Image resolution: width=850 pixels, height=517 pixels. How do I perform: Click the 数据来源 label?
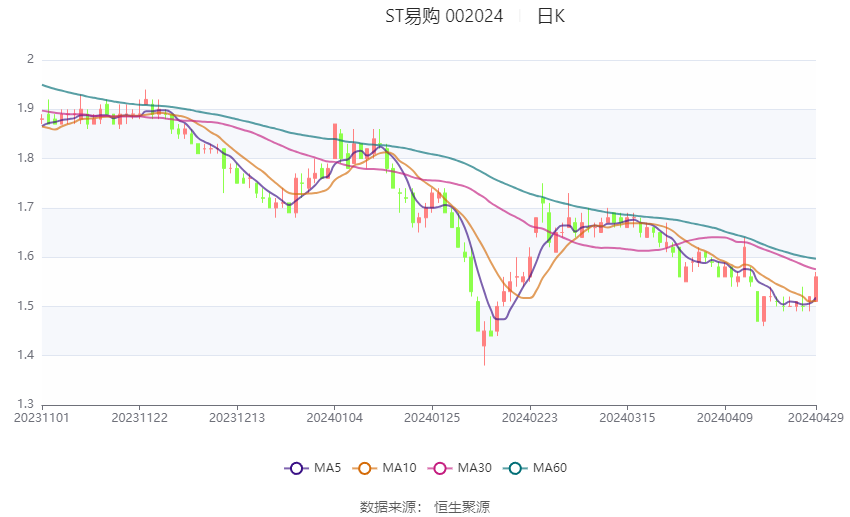pyautogui.click(x=388, y=507)
